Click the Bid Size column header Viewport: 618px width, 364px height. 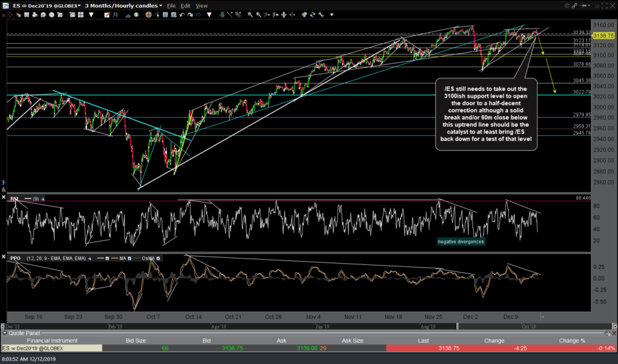(x=136, y=341)
